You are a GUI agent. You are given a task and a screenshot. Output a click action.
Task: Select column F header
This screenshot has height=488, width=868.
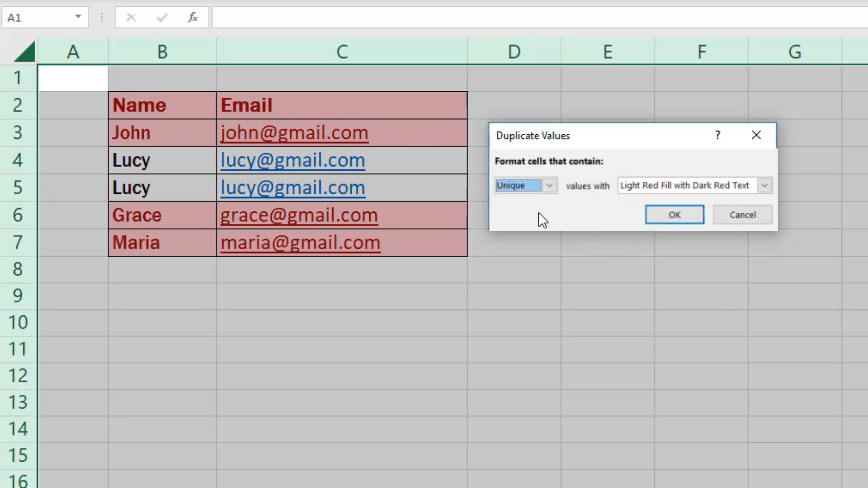[701, 52]
